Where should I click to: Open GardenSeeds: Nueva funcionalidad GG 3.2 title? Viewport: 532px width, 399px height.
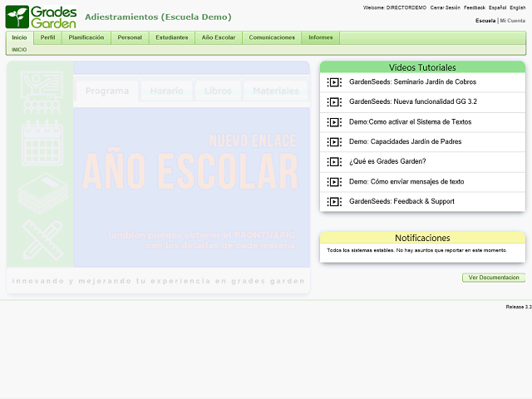tap(413, 101)
